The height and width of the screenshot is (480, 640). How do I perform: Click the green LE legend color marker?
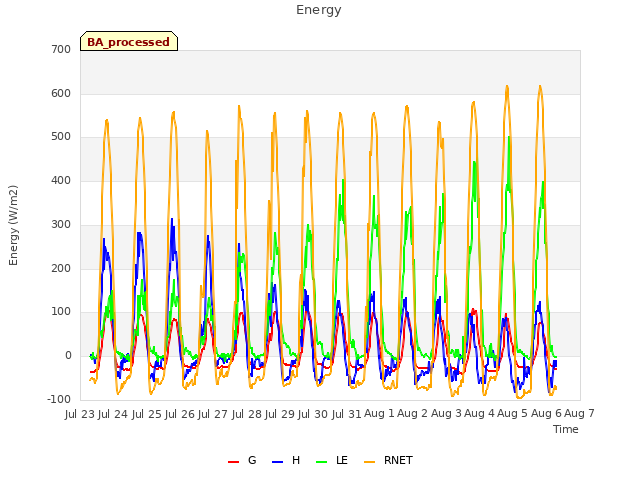pos(322,462)
